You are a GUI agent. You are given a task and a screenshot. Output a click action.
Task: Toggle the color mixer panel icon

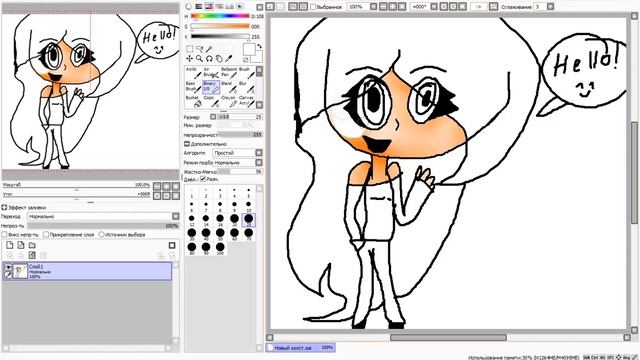click(219, 7)
